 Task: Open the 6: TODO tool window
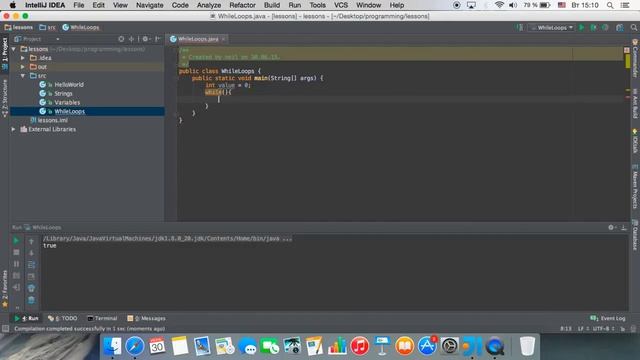62,318
